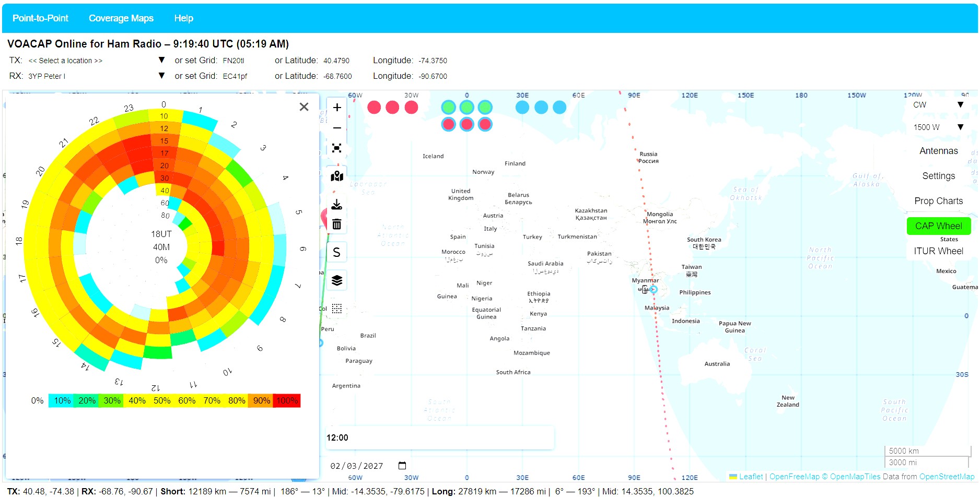980x497 pixels.
Task: Toggle the dotted grid overlay icon
Action: point(337,309)
